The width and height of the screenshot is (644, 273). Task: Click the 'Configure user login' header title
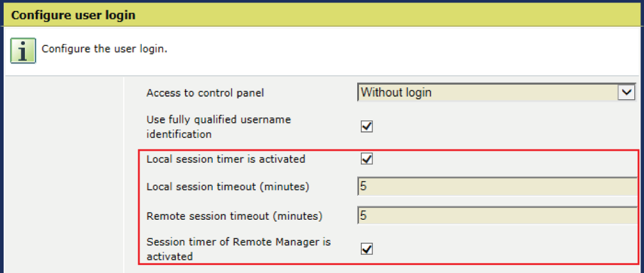coord(73,16)
